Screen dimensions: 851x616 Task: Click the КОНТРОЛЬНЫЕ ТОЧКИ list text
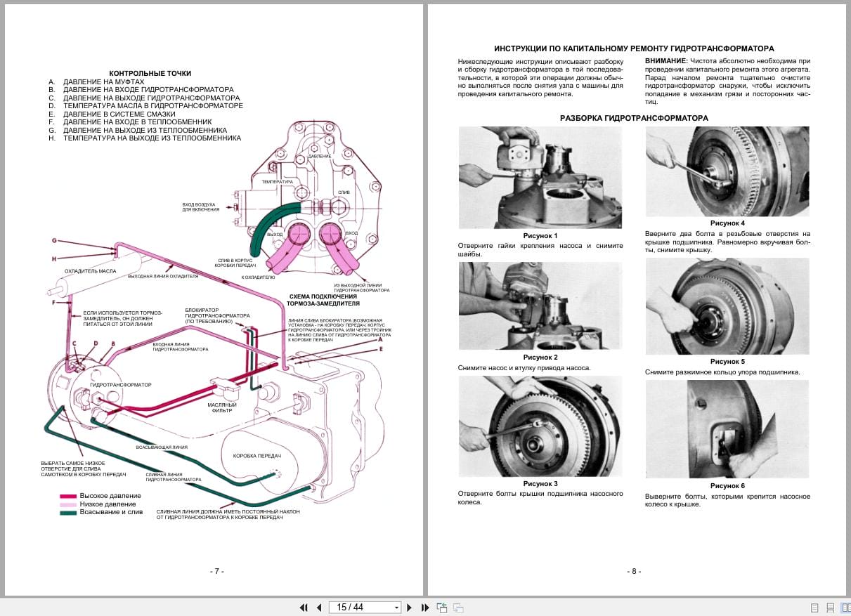click(x=144, y=105)
